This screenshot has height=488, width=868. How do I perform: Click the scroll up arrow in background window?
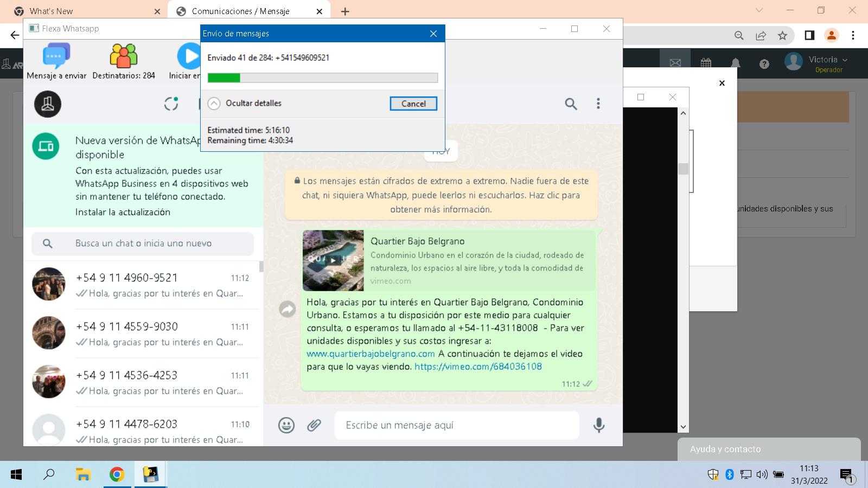pos(683,113)
